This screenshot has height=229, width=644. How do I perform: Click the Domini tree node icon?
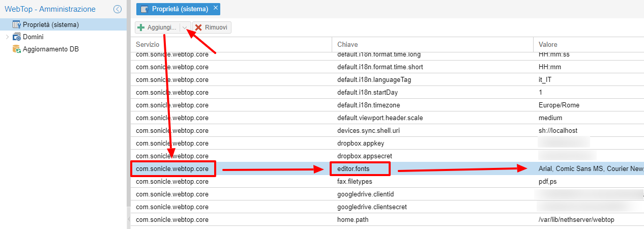pyautogui.click(x=16, y=37)
